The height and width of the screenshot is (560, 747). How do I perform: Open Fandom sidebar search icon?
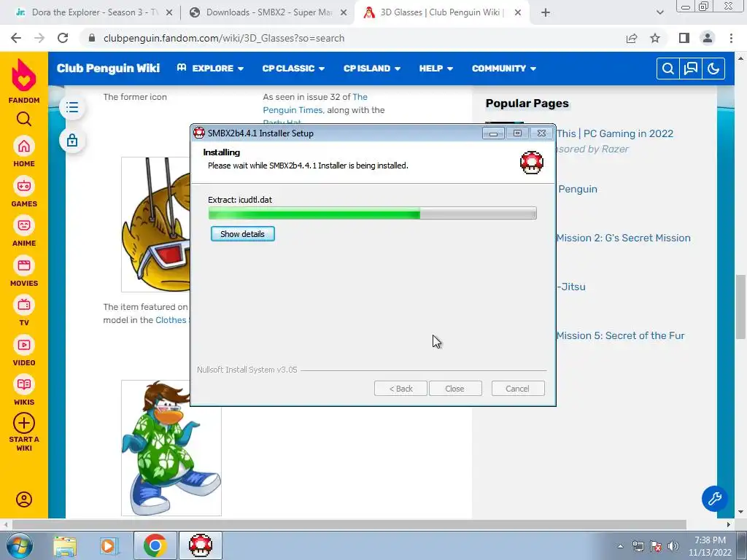[24, 119]
